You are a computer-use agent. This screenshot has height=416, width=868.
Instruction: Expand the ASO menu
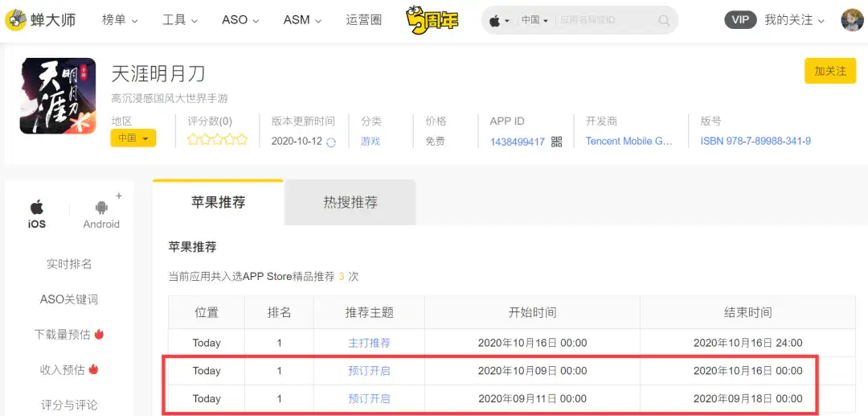(240, 20)
